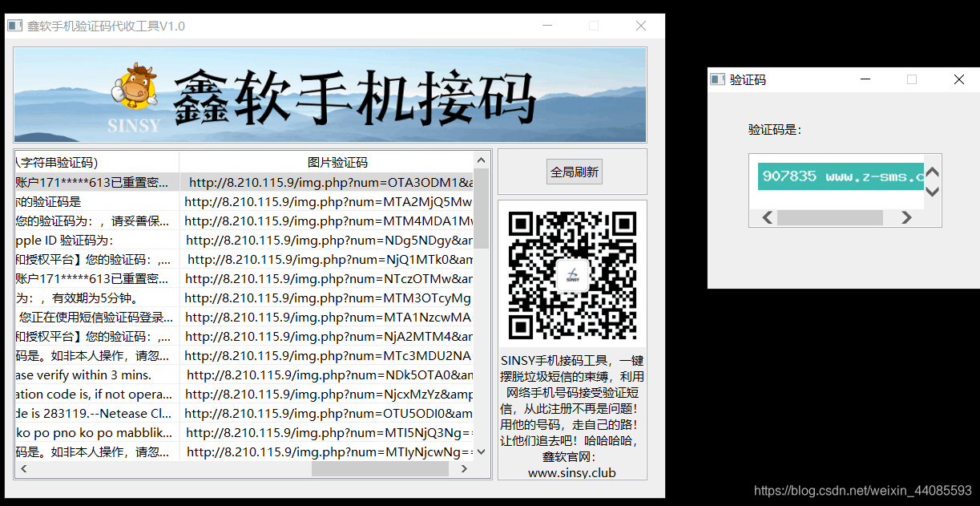Minimize the 鑫软手机验证码代收工具 window
The image size is (980, 506).
547,26
